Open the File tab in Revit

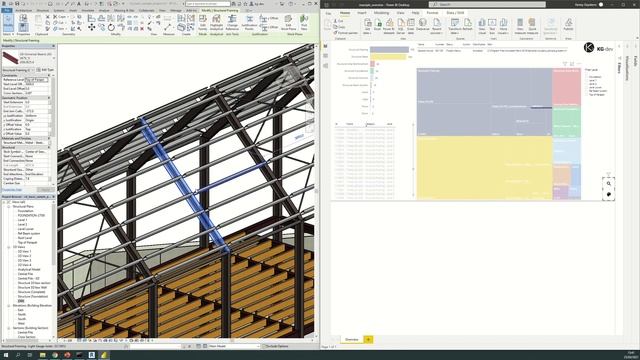(x=7, y=11)
